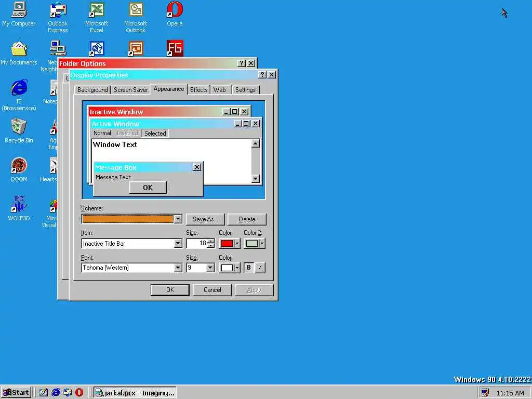The width and height of the screenshot is (532, 399).
Task: Launch Outlook Express from quick launch
Action: click(x=68, y=393)
